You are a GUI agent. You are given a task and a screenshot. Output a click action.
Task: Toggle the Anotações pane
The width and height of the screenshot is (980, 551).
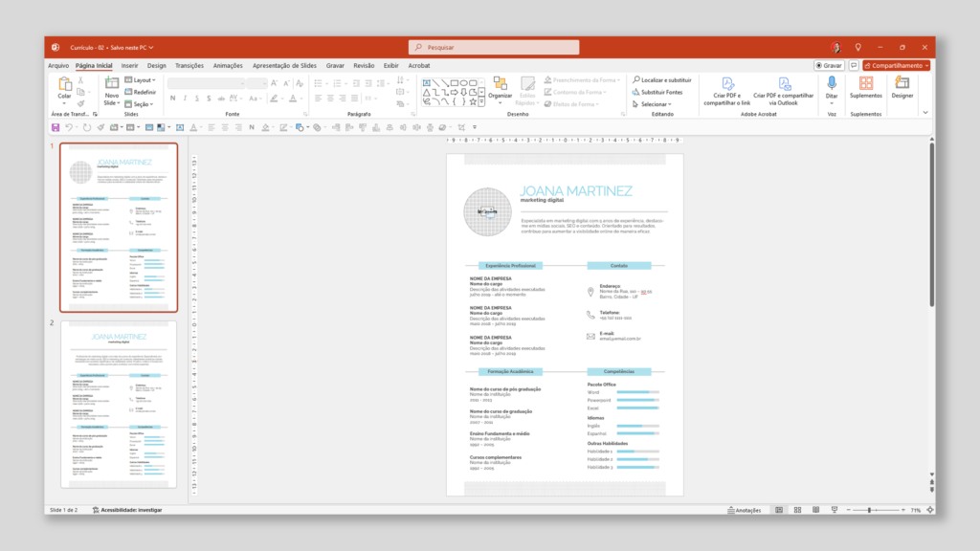(743, 510)
